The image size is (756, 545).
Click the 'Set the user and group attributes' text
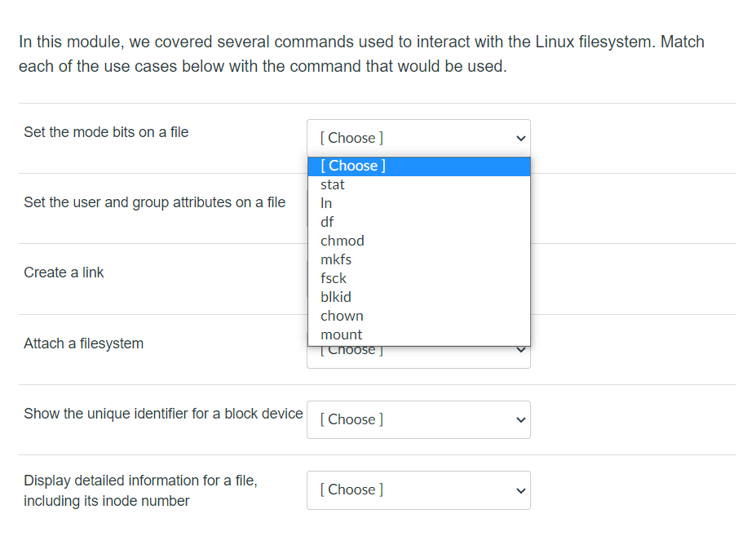pos(154,202)
